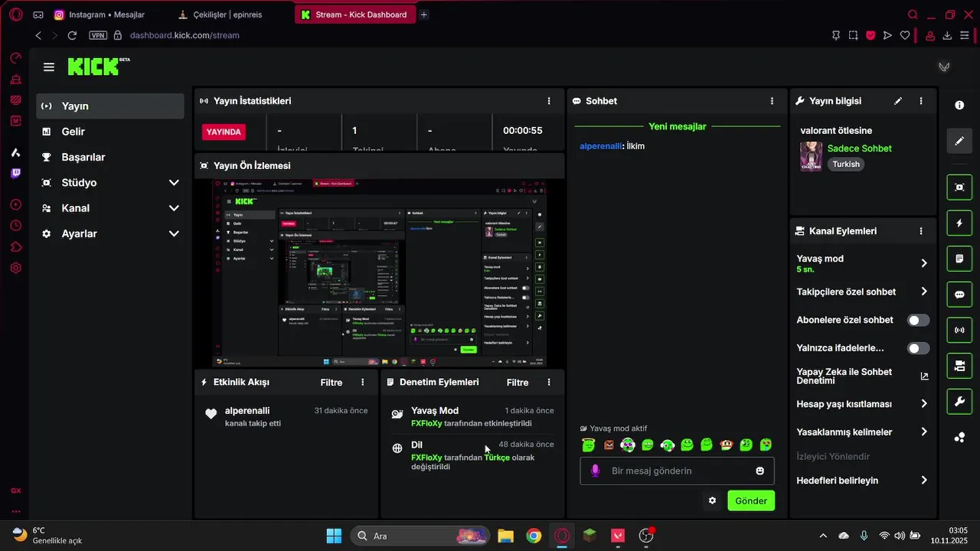Screen dimensions: 980x551
Task: Open Yayın İstatistikleri three-dot menu
Action: 549,101
